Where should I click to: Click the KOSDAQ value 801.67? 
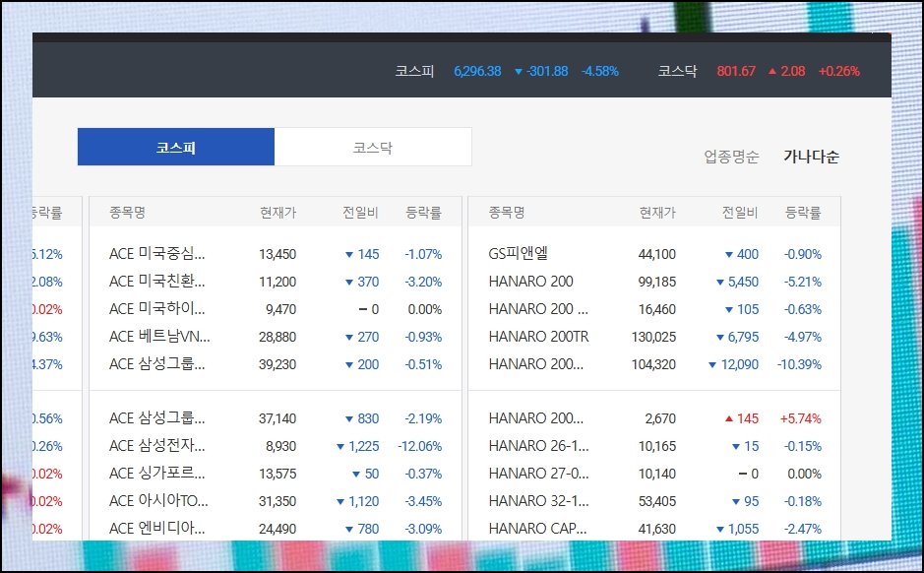tap(736, 71)
